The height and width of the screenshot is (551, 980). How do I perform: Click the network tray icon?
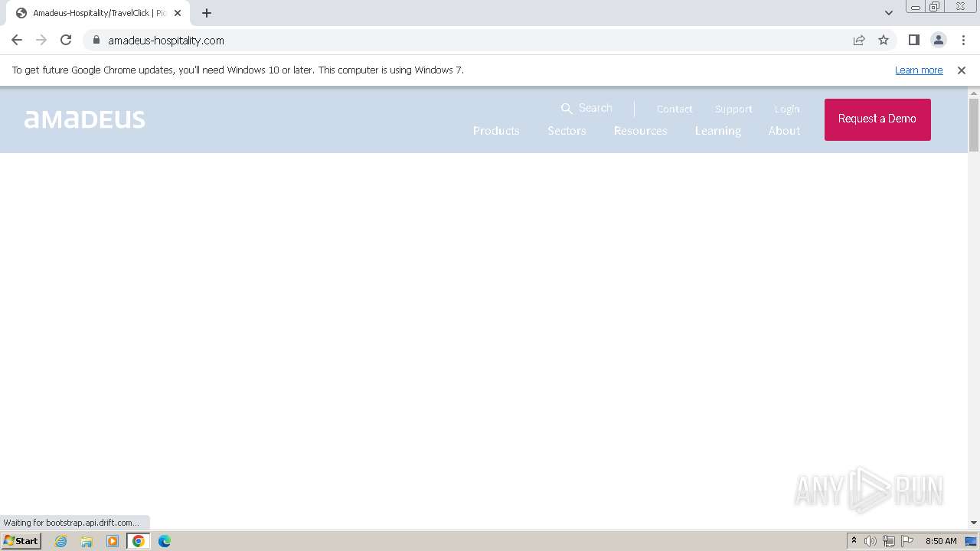(889, 541)
